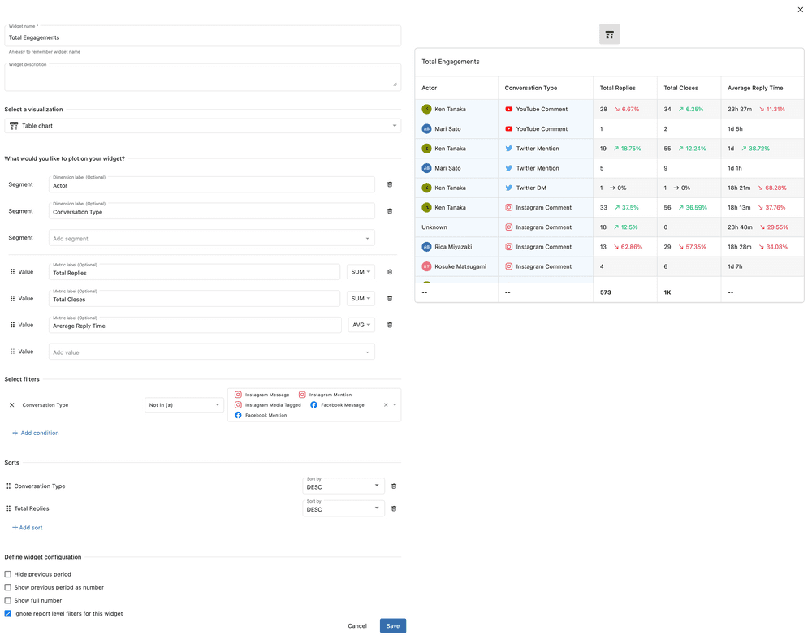Uncheck Ignore report level filters option
Viewport: 812px width, 644px height.
click(x=8, y=614)
